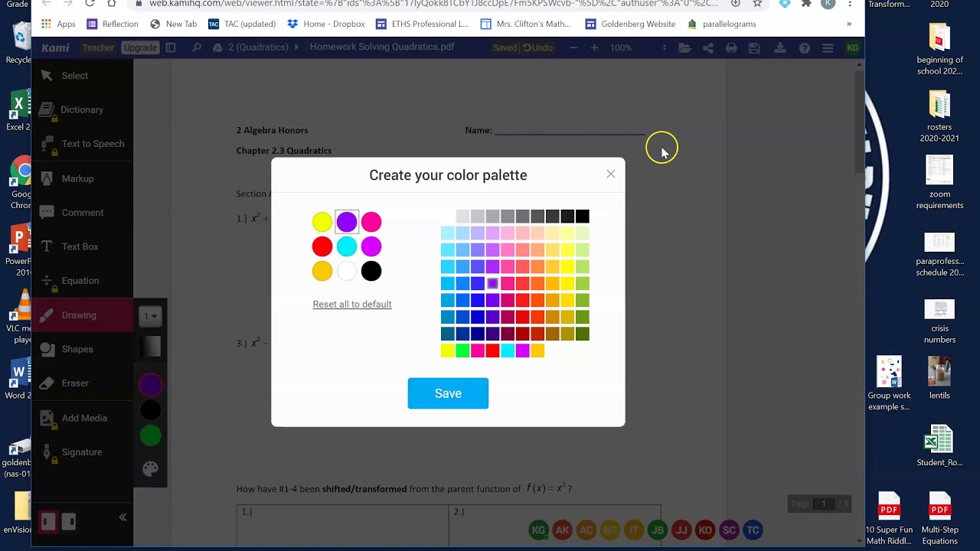Open Text to Speech tool
Screen dimensions: 980x551
point(83,144)
